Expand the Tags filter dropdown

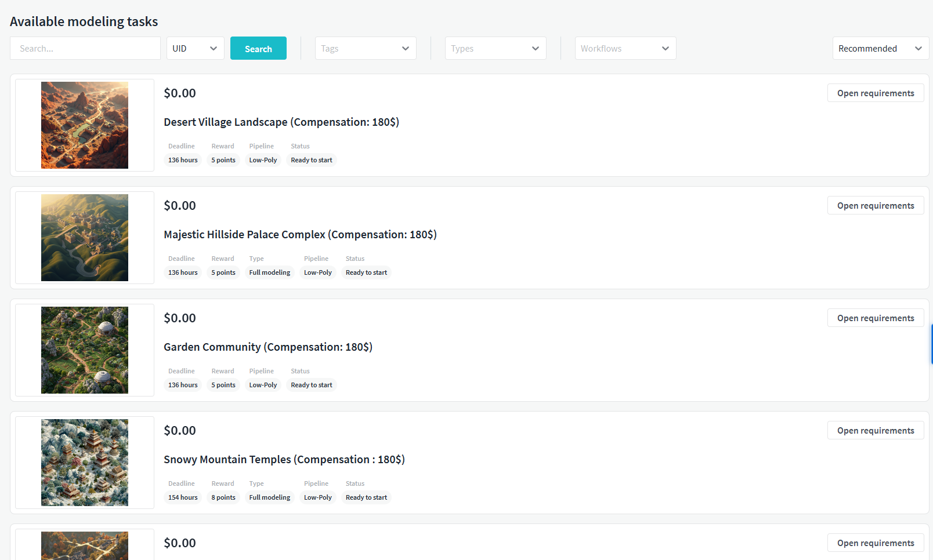[366, 49]
